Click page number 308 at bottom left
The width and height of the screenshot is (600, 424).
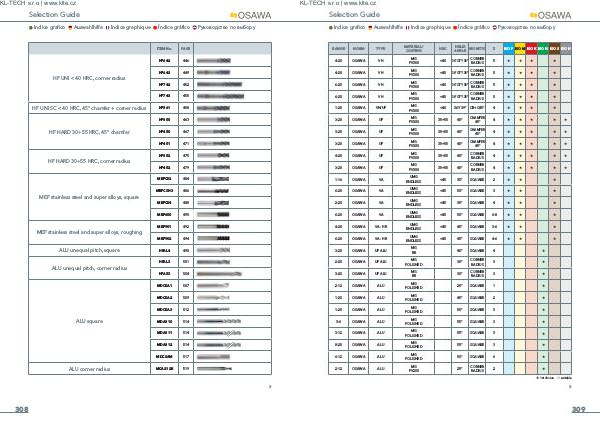[21, 410]
